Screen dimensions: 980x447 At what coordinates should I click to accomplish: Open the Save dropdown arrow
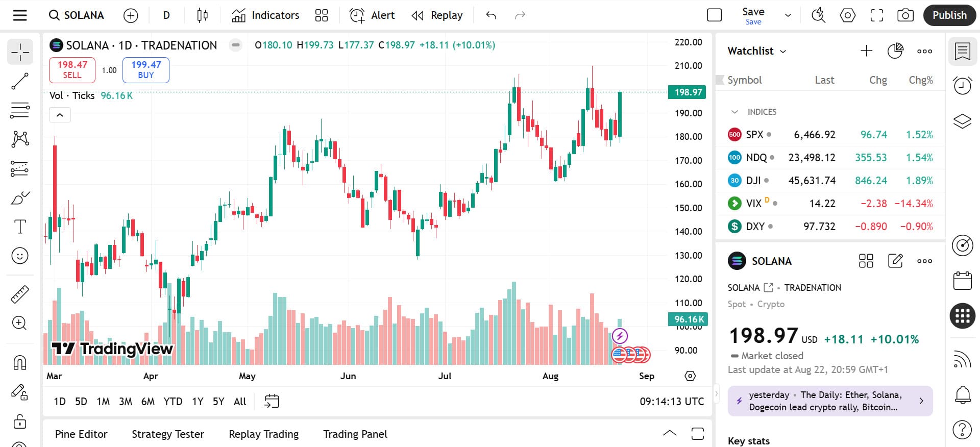click(788, 15)
